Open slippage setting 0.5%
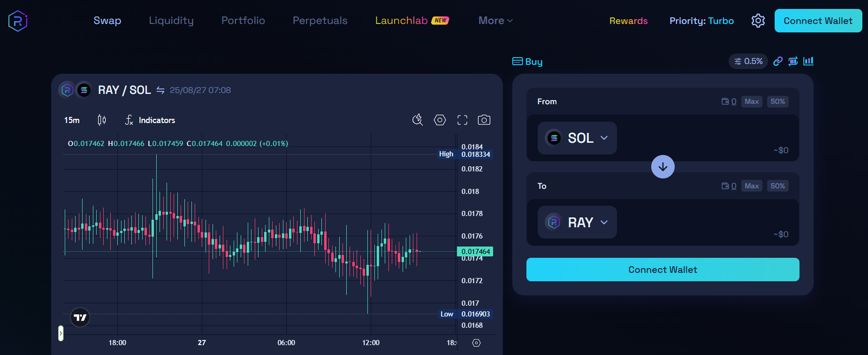The height and width of the screenshot is (355, 868). [748, 61]
